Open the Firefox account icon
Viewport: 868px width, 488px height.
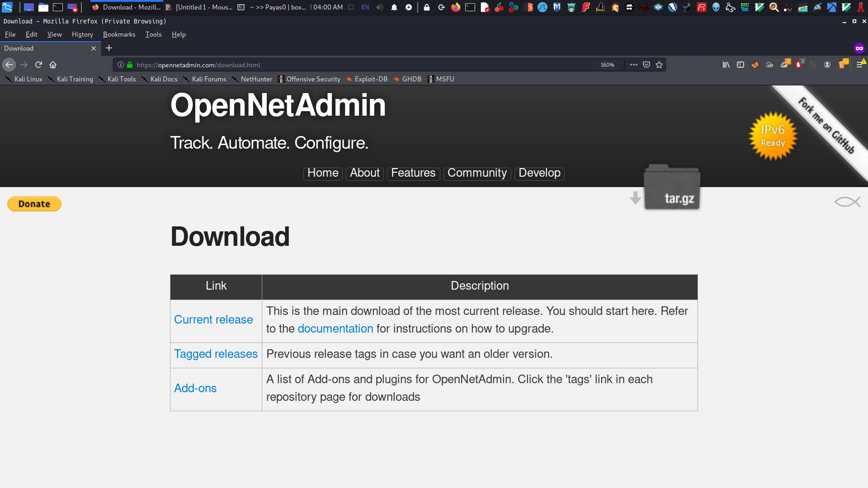coord(827,65)
